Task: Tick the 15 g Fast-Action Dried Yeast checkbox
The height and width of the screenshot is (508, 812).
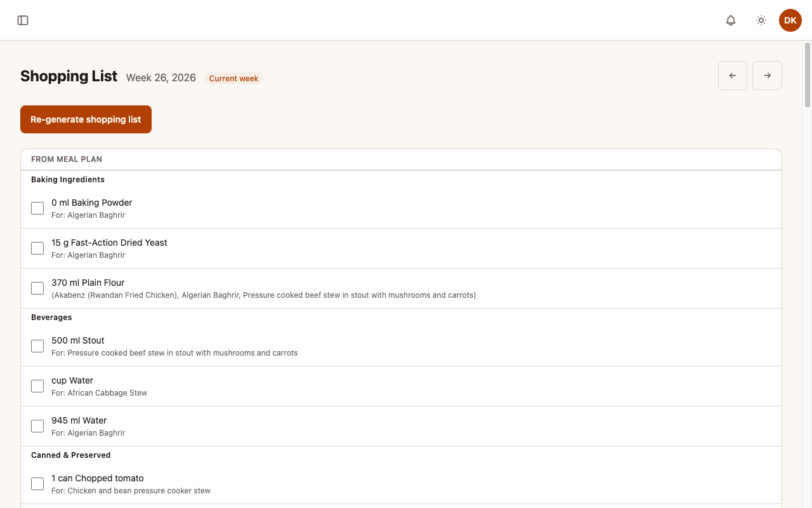Action: (x=37, y=248)
